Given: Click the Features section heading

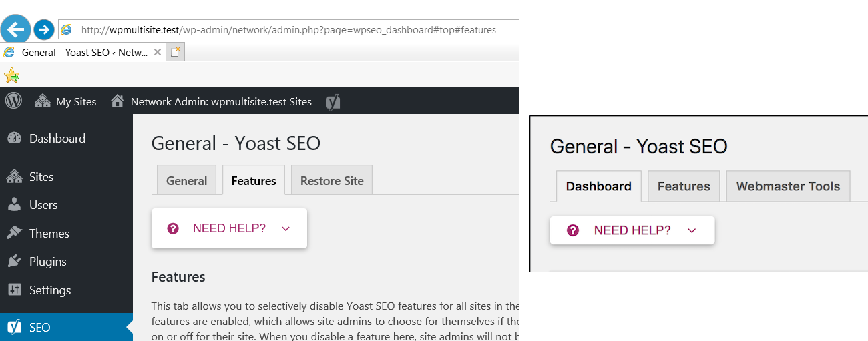Looking at the screenshot, I should [178, 276].
